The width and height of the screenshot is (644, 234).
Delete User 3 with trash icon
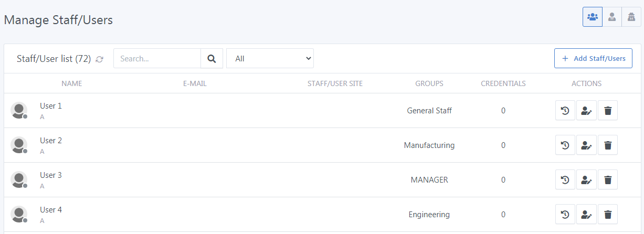click(608, 180)
